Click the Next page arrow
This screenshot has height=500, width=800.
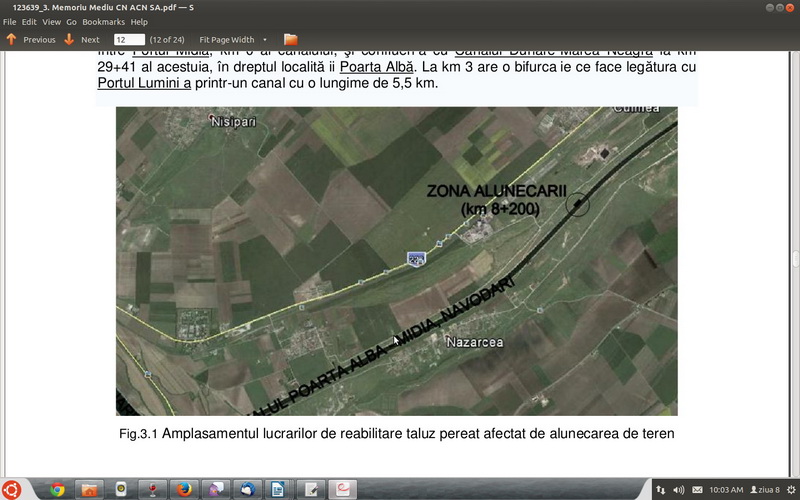click(x=82, y=40)
